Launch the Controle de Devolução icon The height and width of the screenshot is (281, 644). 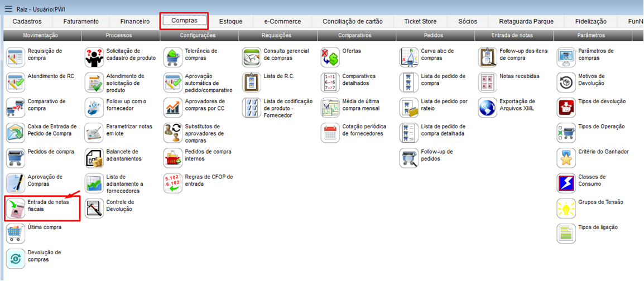point(94,209)
